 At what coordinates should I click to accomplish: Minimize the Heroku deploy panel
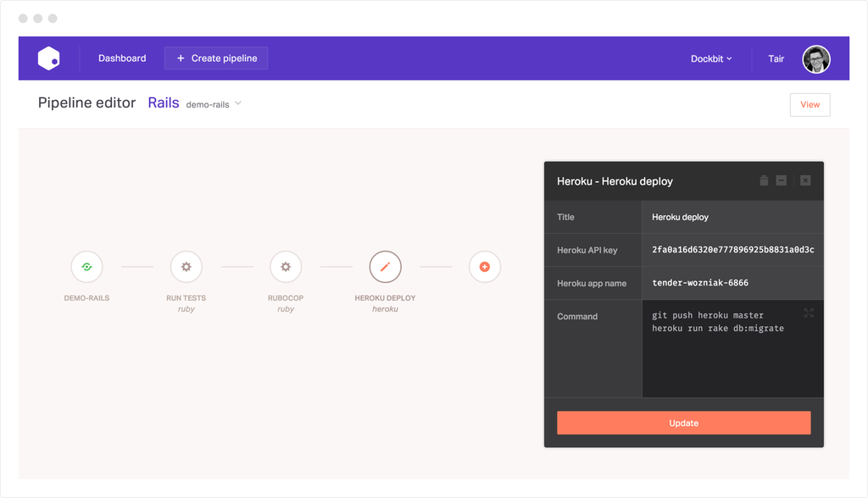point(781,180)
